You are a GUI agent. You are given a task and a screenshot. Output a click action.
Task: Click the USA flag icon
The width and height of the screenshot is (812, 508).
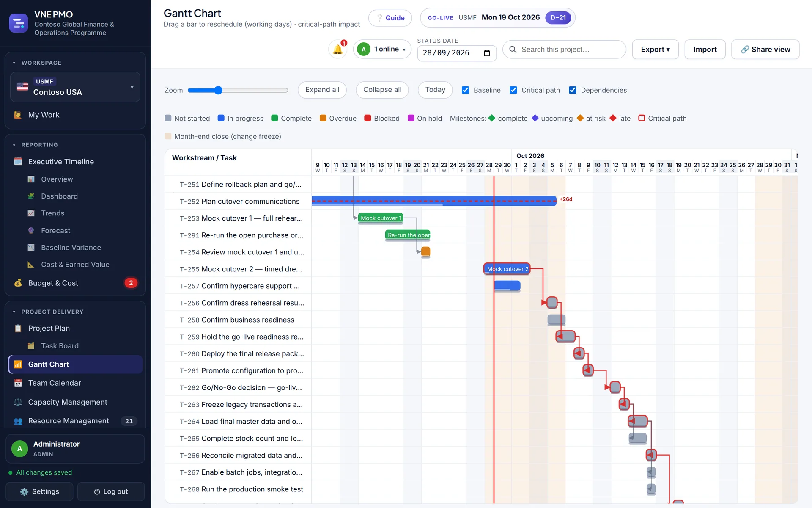[x=22, y=87]
